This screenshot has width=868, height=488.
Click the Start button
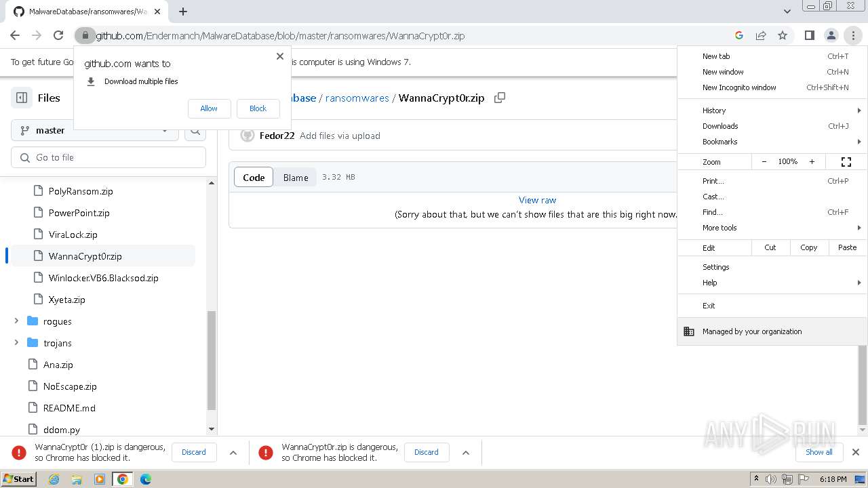tap(19, 479)
